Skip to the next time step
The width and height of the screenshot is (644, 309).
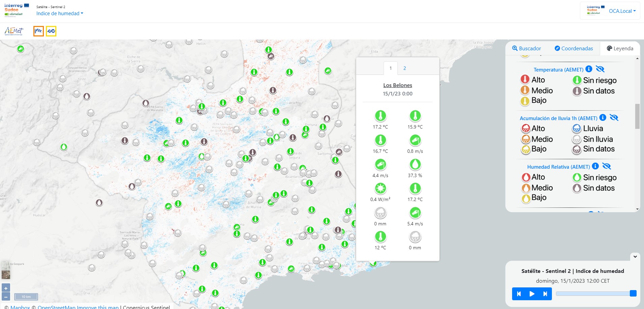pos(545,294)
